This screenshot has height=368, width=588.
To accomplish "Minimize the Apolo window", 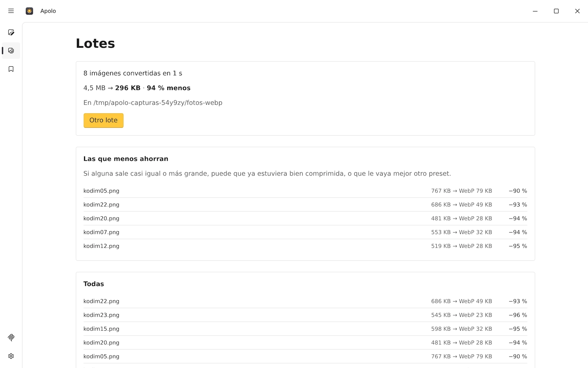I will pyautogui.click(x=535, y=11).
